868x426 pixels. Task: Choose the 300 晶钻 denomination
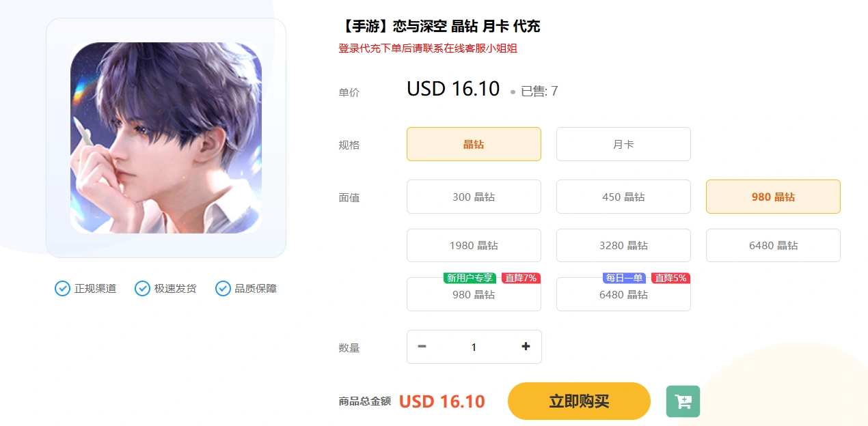474,197
